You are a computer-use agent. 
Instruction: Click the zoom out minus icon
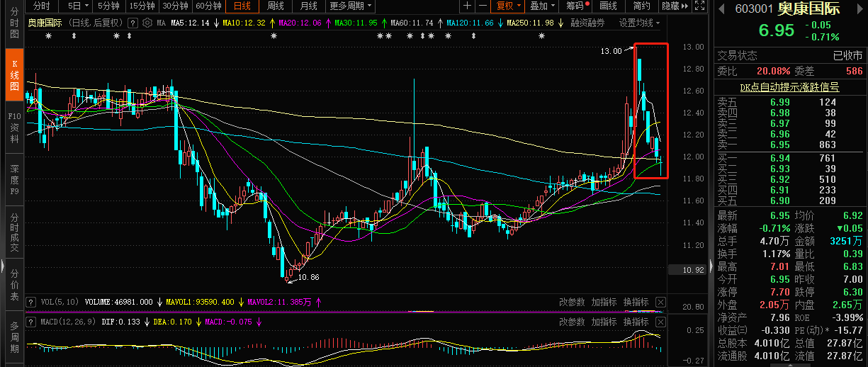click(x=483, y=6)
